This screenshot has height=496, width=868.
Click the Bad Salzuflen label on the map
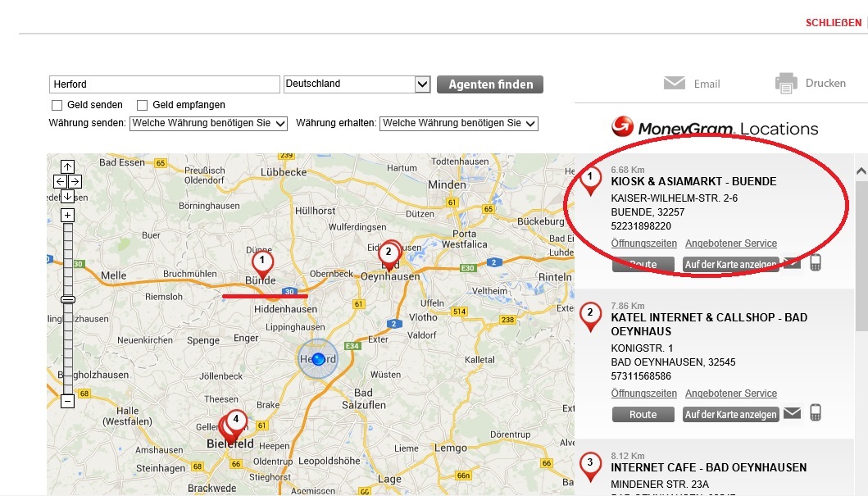363,398
